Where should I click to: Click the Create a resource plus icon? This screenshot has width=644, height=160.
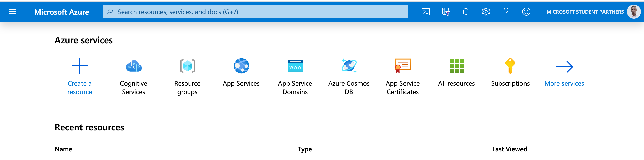80,66
